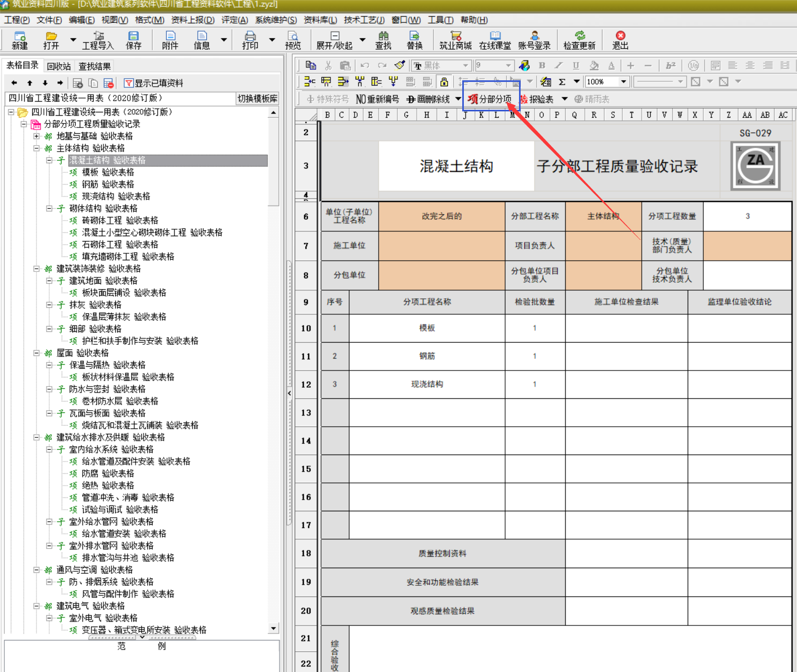The width and height of the screenshot is (797, 672).
Task: Click the cut scissors icon
Action: tap(328, 65)
